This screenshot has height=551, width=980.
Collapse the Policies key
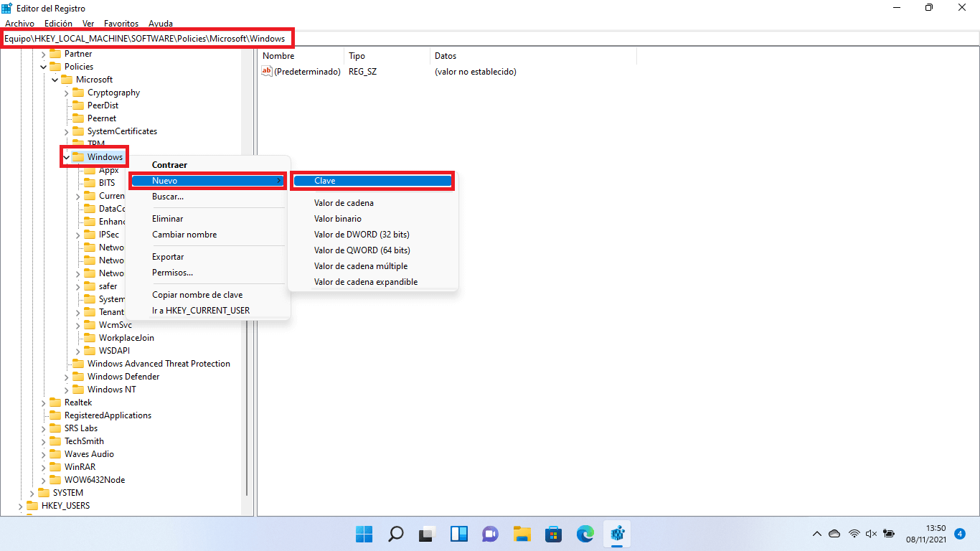(x=44, y=67)
